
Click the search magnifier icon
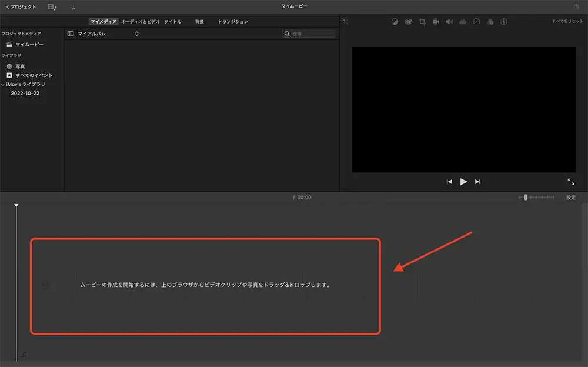[287, 34]
